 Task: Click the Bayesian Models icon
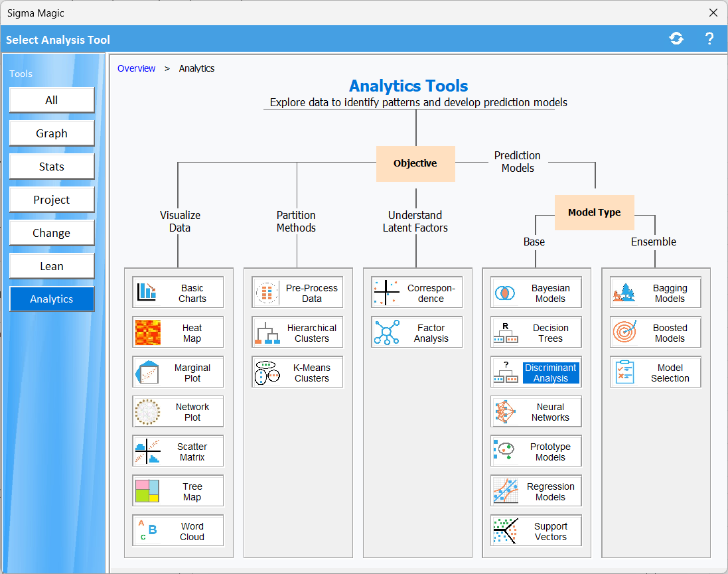(506, 293)
